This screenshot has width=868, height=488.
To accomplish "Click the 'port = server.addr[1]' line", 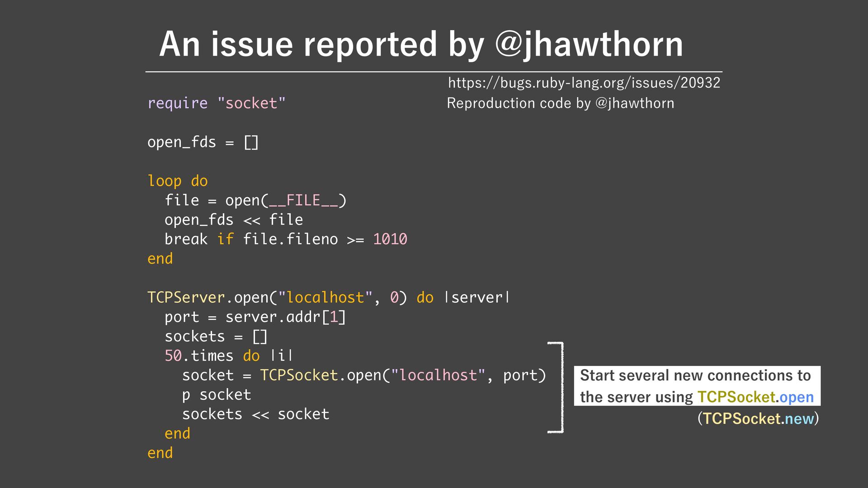I will coord(255,317).
